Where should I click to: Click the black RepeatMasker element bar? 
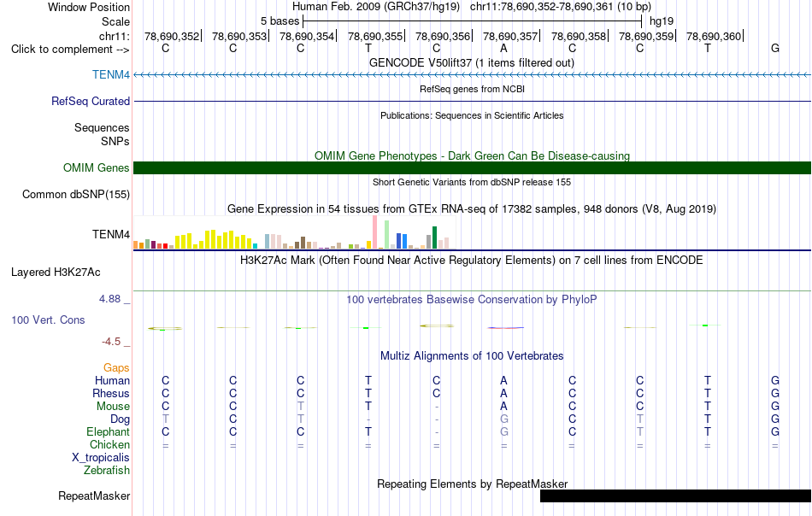[x=676, y=495]
